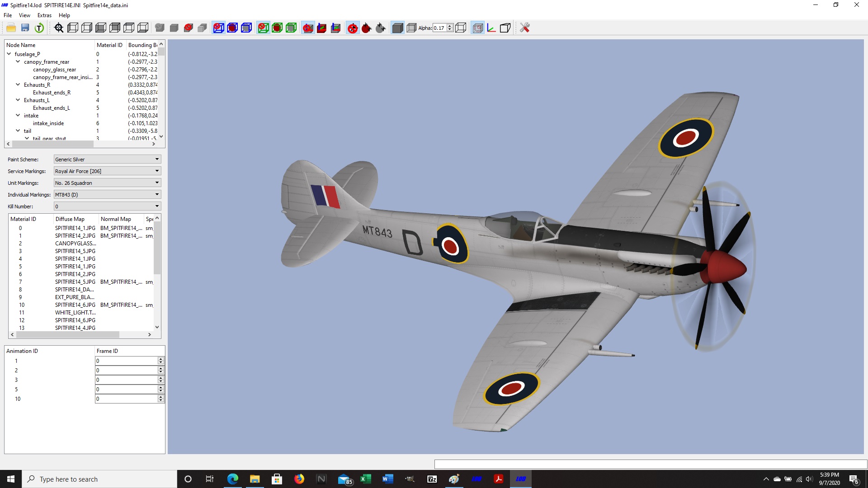
Task: Click the green reload textures icon
Action: [39, 28]
